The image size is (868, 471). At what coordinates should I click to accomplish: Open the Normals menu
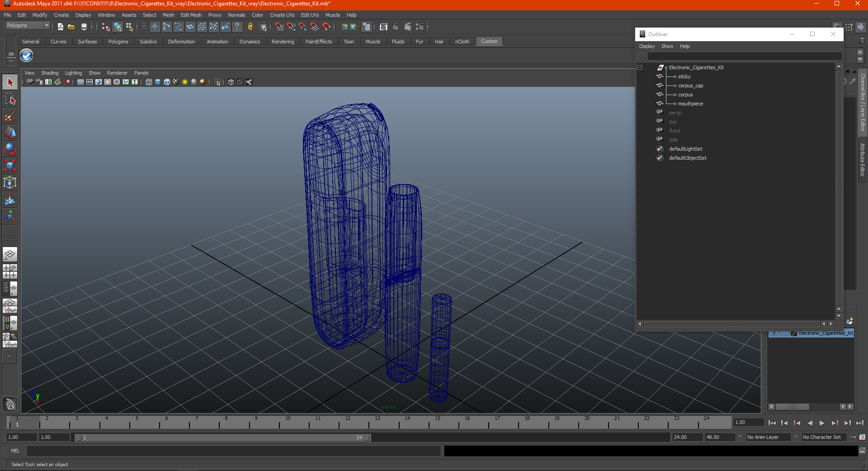(236, 15)
